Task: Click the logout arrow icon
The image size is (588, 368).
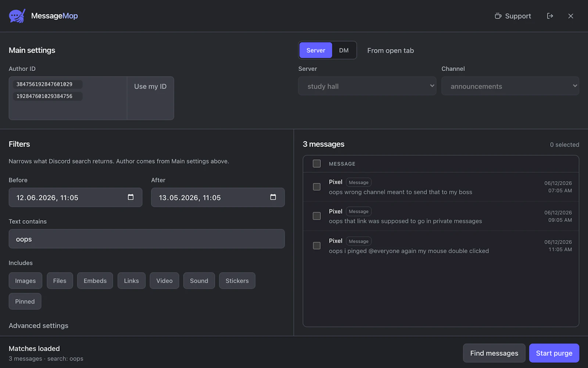Action: tap(550, 16)
